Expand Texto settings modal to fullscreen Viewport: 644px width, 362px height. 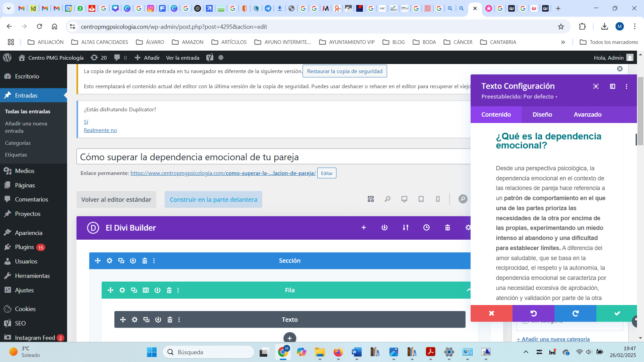(x=596, y=86)
